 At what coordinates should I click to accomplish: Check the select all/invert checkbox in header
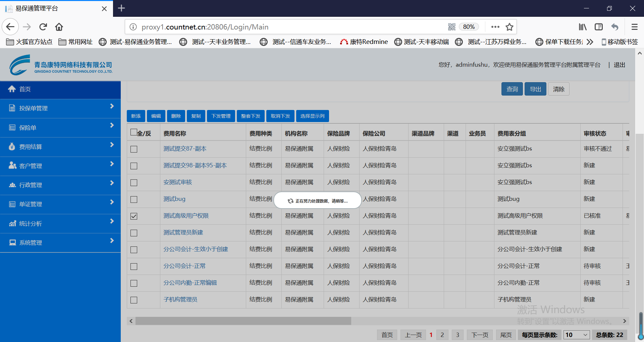pos(134,132)
